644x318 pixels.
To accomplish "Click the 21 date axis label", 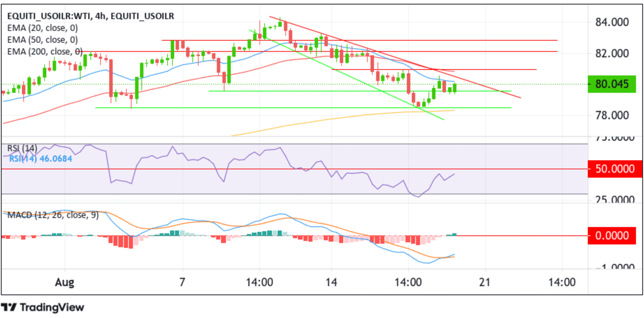I will coord(485,282).
